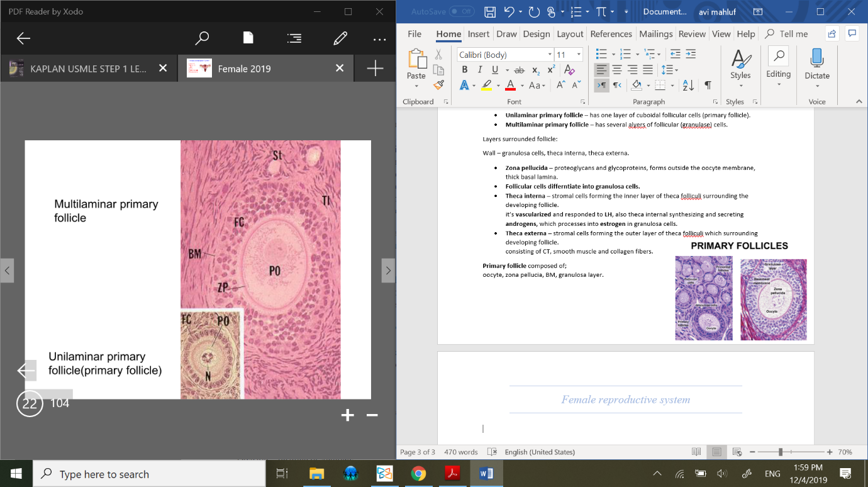The width and height of the screenshot is (868, 487).
Task: Toggle Italic formatting button
Action: click(x=480, y=70)
